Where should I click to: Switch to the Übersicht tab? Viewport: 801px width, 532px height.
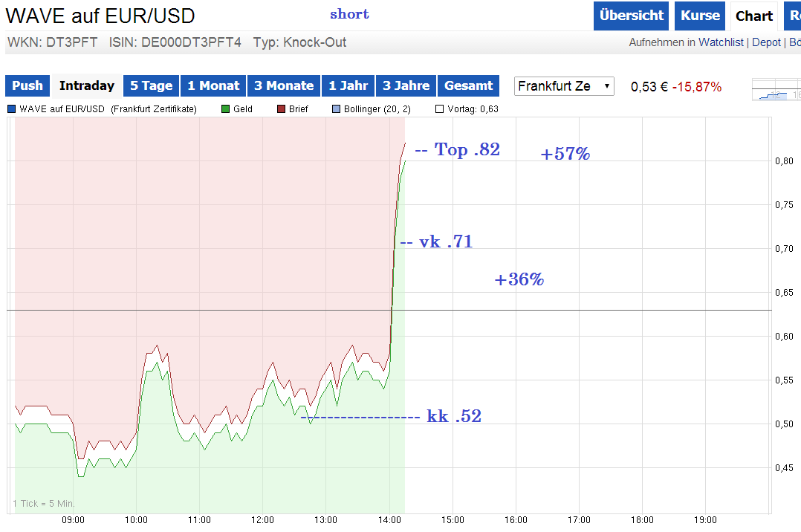(x=631, y=16)
